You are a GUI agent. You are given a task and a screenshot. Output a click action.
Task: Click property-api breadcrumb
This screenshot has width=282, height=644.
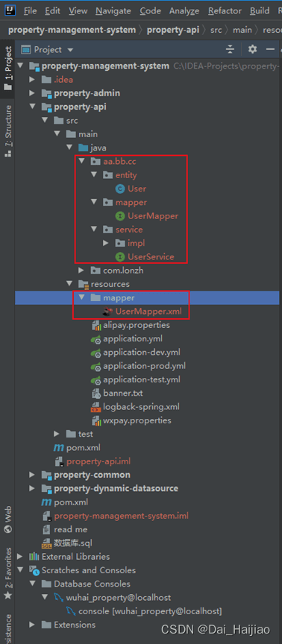point(173,30)
